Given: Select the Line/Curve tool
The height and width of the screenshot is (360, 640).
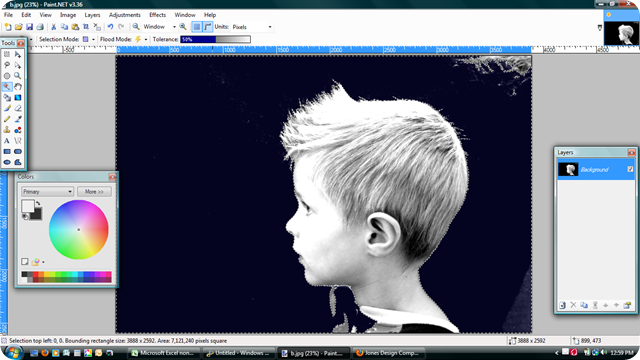Looking at the screenshot, I should coord(18,141).
